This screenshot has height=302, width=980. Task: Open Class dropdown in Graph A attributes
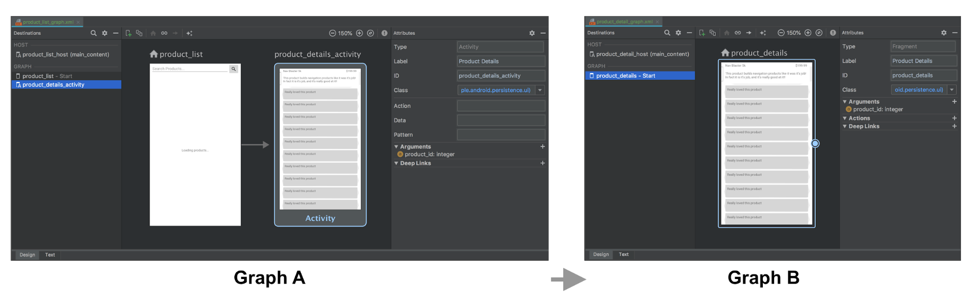point(540,90)
